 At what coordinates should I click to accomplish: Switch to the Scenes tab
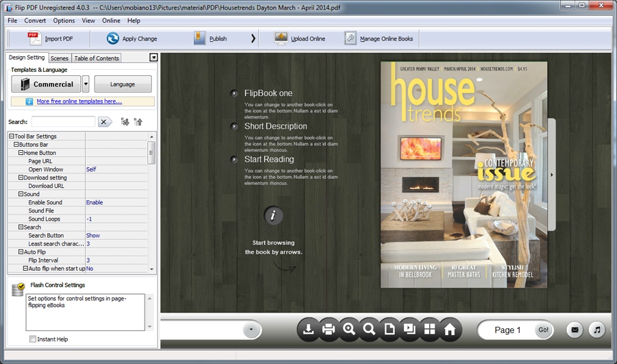[x=60, y=58]
